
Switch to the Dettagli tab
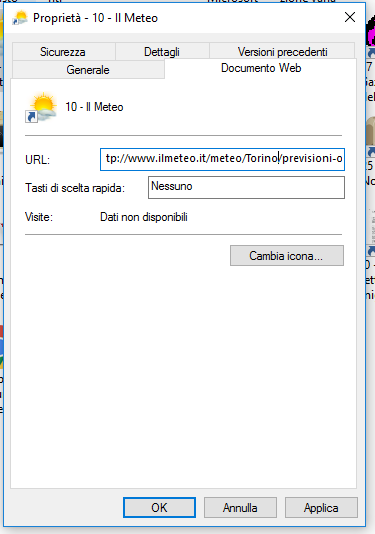click(162, 52)
